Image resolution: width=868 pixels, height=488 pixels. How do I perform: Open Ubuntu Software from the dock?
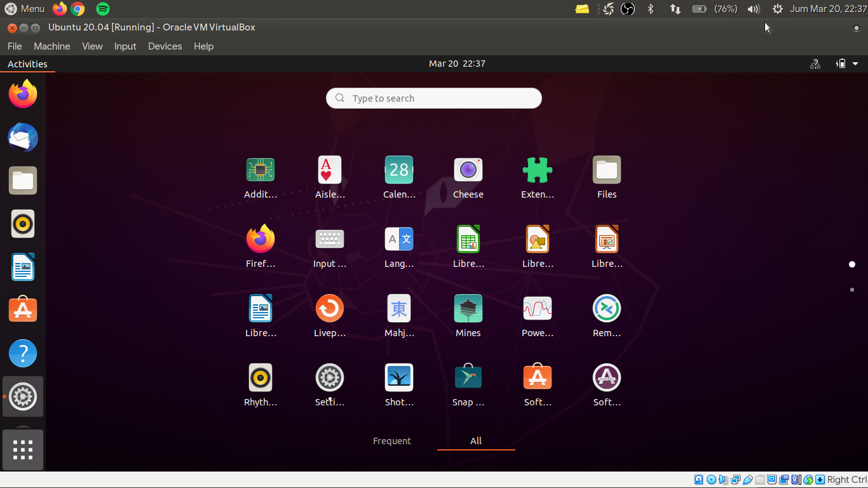coord(23,310)
